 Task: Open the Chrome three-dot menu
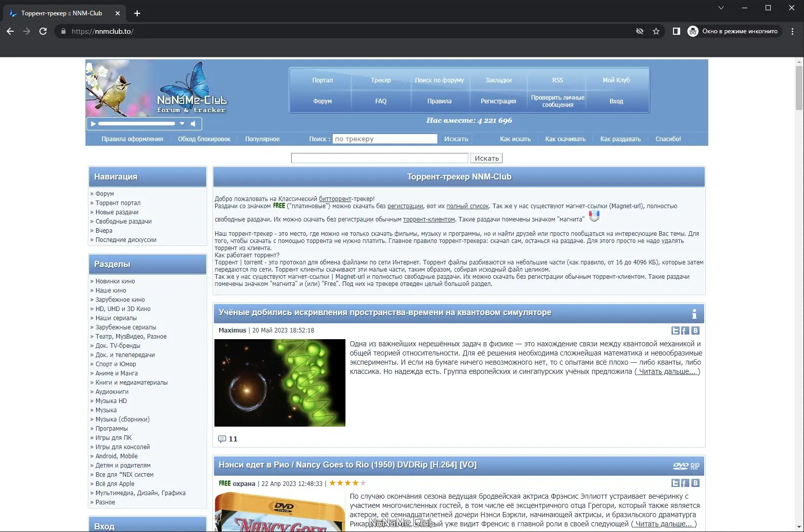pyautogui.click(x=792, y=31)
